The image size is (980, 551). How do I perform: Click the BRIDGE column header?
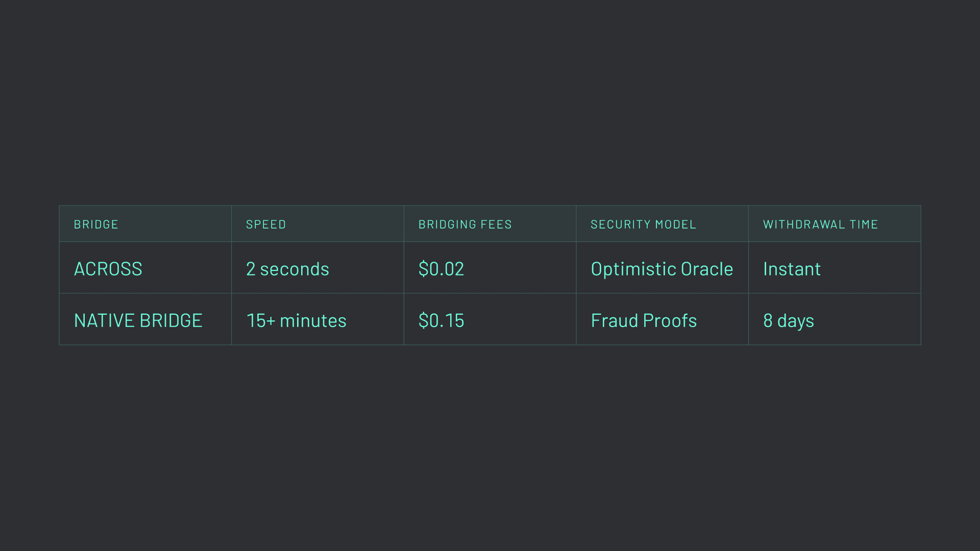(x=96, y=224)
